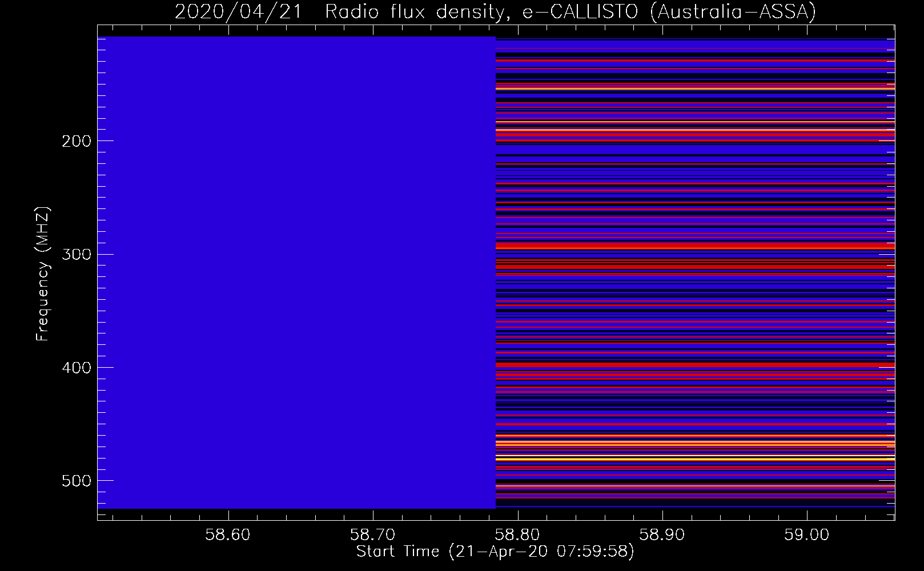Image resolution: width=924 pixels, height=571 pixels.
Task: Click the bright yellow band near 480 MHz
Action: pos(695,459)
